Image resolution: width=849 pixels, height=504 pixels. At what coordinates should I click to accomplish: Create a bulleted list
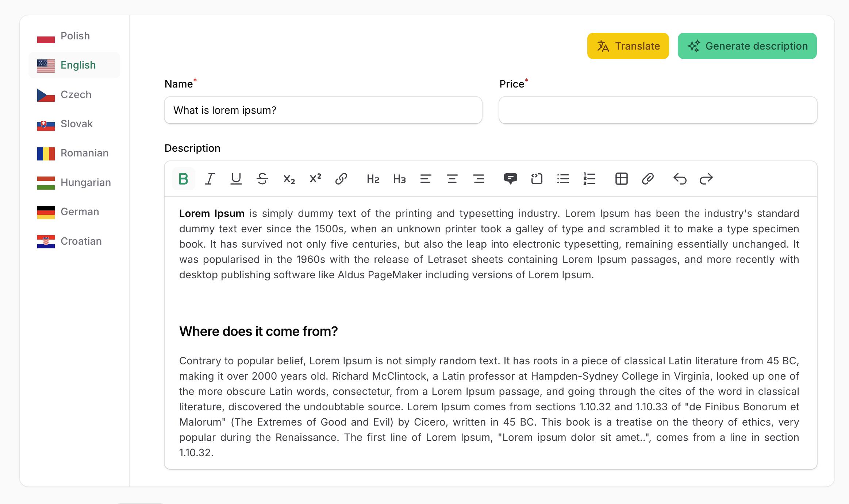click(563, 179)
